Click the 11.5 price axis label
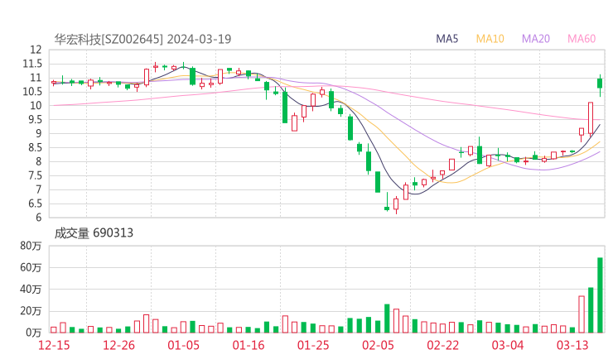Screen dimensions: 613x364 pos(32,64)
